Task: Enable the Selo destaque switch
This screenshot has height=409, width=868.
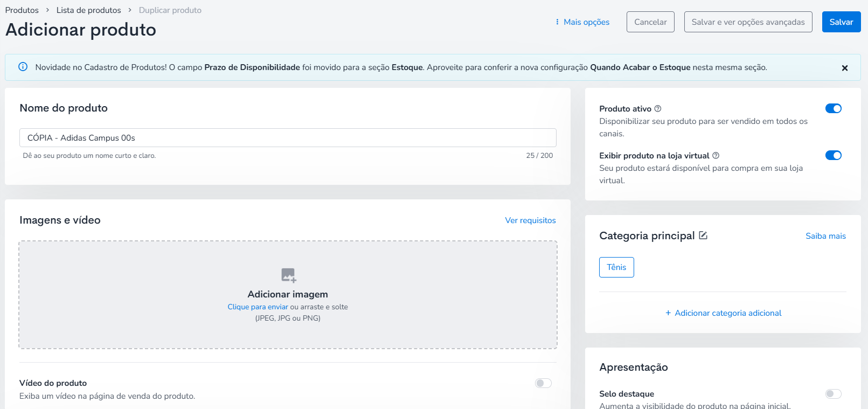Action: [833, 394]
